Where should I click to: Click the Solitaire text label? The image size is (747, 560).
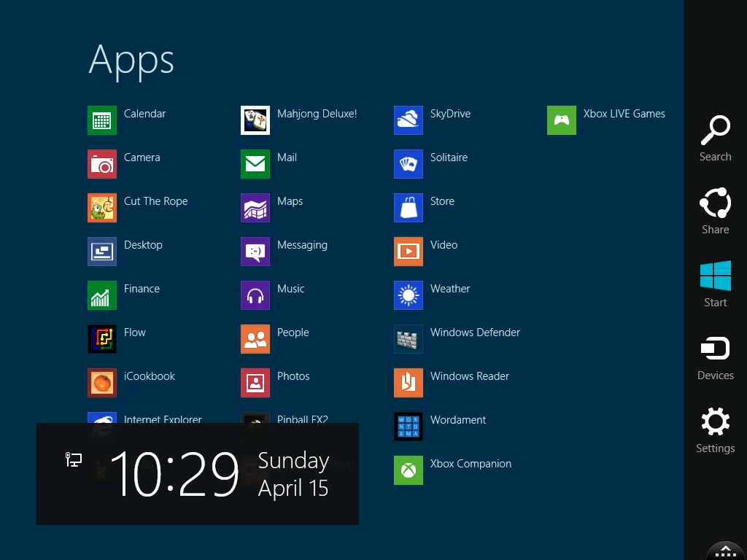click(x=449, y=157)
